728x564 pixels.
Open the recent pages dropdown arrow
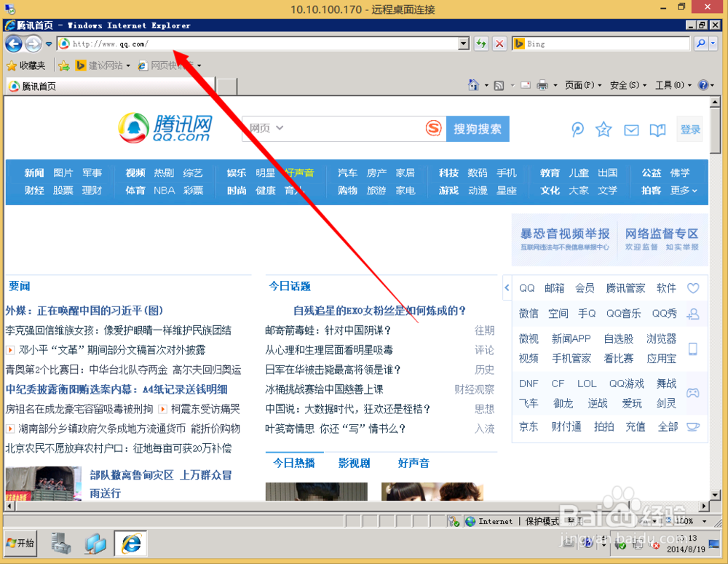tap(49, 44)
